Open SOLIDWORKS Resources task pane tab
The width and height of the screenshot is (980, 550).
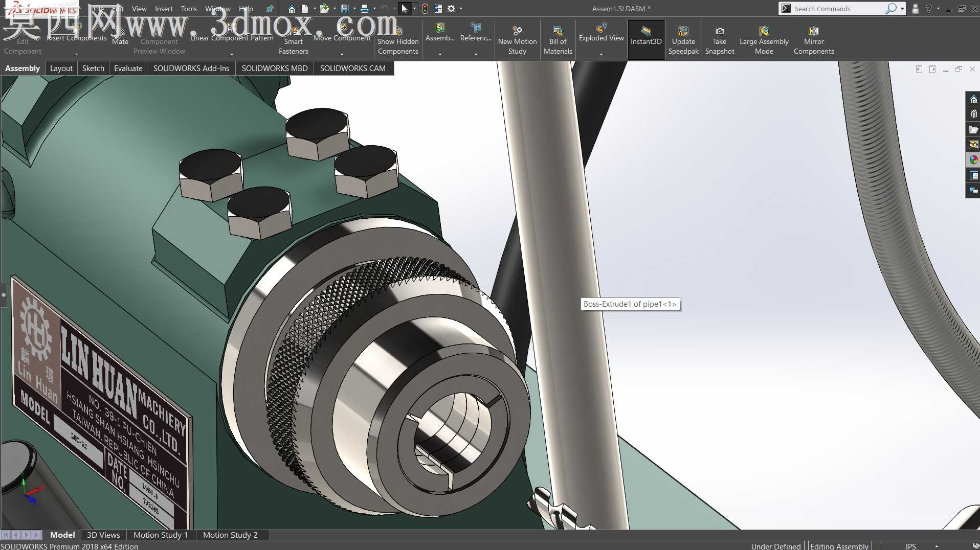(973, 99)
